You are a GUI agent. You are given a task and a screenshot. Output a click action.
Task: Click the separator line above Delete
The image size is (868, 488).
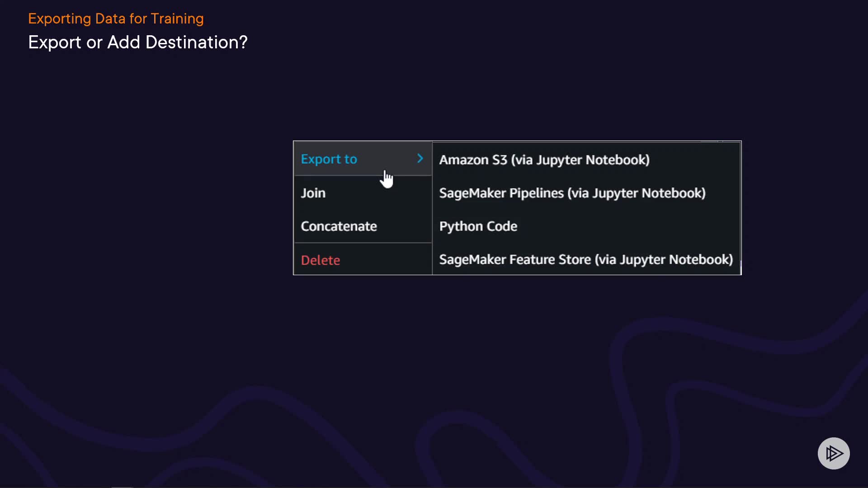point(363,243)
